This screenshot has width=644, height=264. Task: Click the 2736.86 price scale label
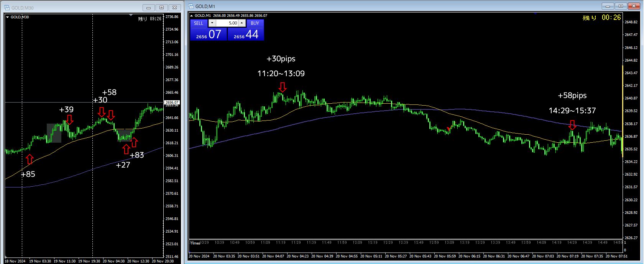(x=172, y=17)
